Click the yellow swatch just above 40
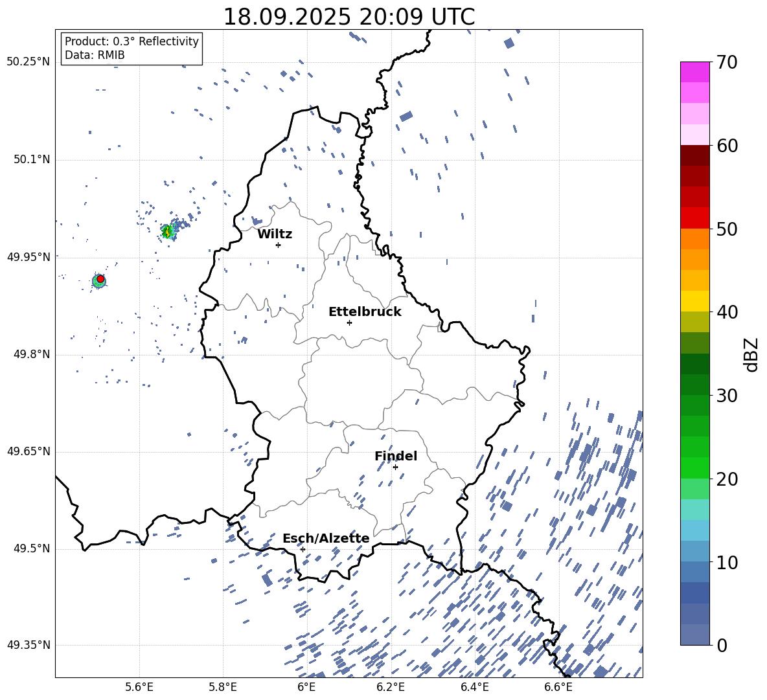The width and height of the screenshot is (767, 700). click(694, 301)
